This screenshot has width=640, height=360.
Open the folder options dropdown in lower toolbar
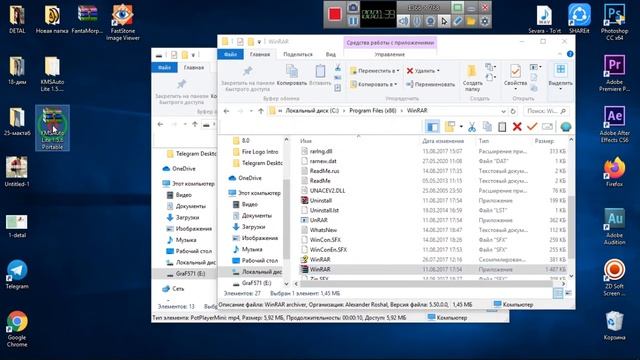461,127
